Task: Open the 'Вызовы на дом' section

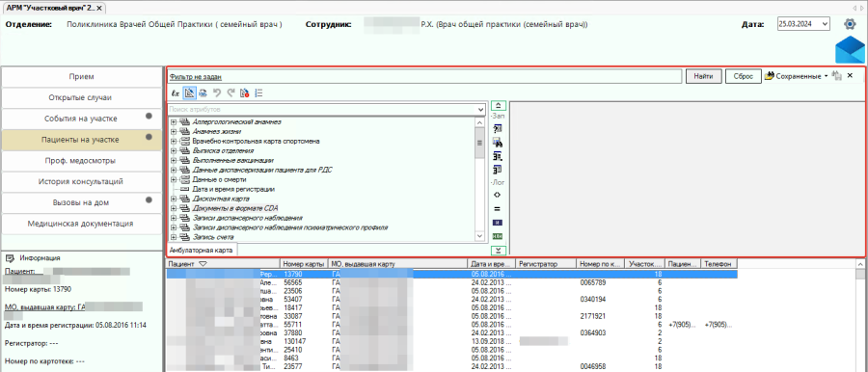Action: (x=82, y=202)
